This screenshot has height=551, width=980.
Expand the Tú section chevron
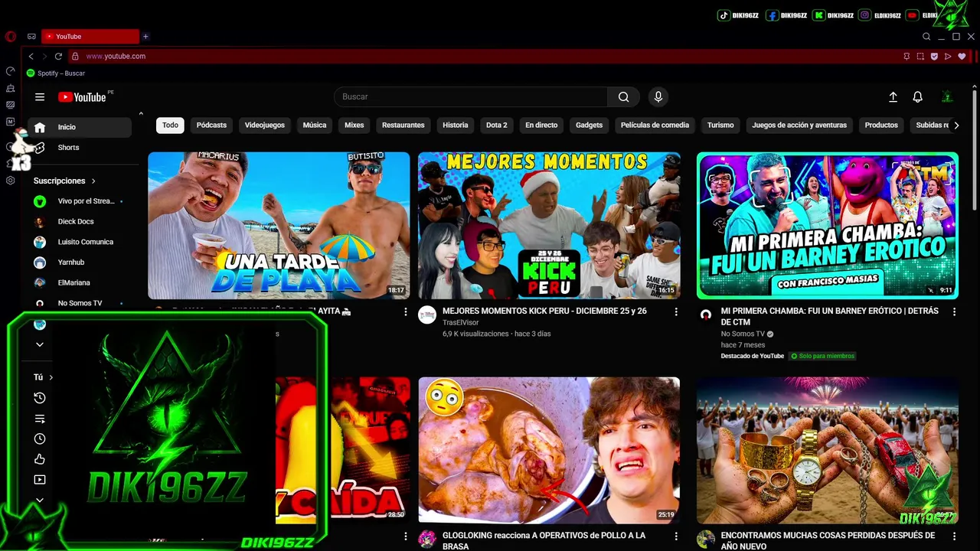click(x=51, y=377)
